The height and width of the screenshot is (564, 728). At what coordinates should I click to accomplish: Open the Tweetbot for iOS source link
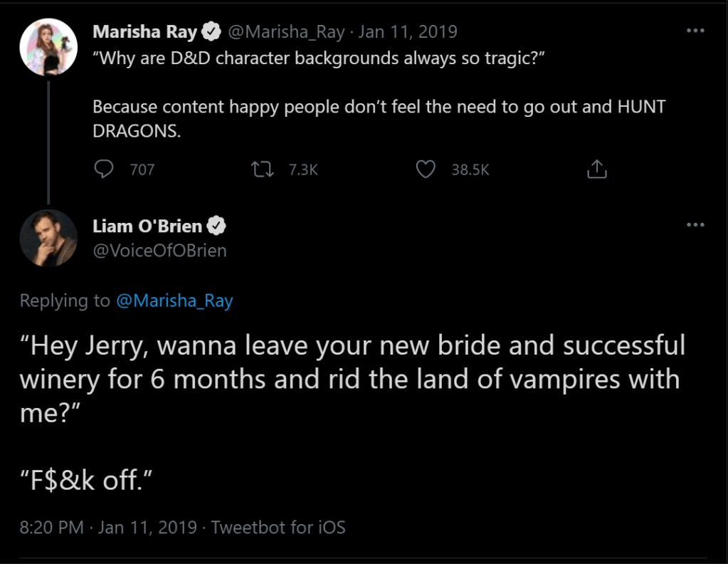pos(278,528)
